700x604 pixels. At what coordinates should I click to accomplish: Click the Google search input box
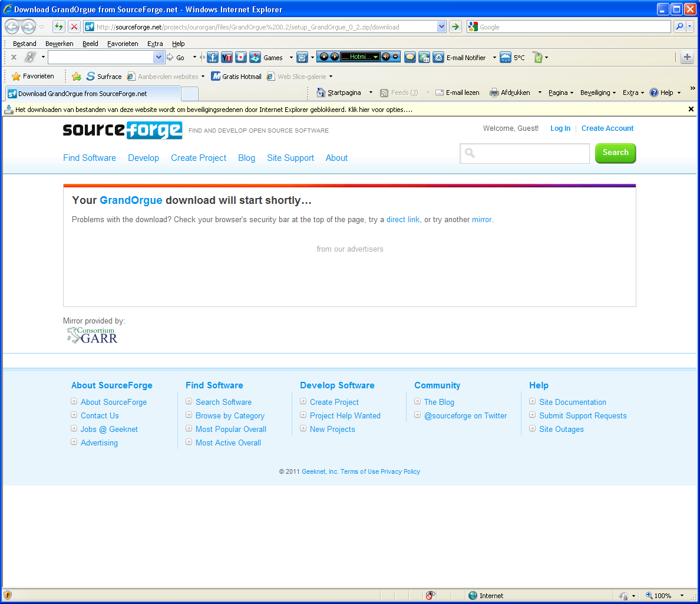coord(569,27)
